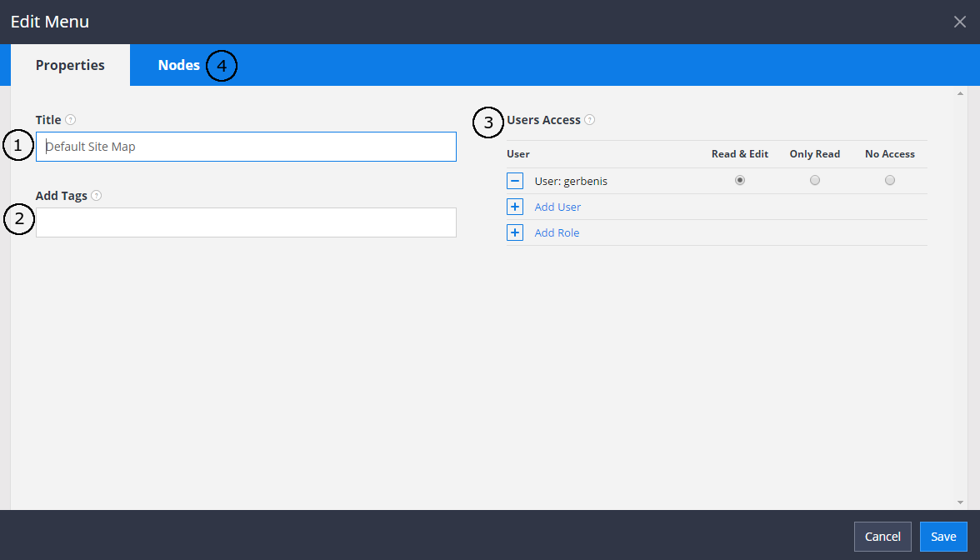Open the help tooltip next to Users Access
The image size is (980, 560).
pyautogui.click(x=590, y=119)
